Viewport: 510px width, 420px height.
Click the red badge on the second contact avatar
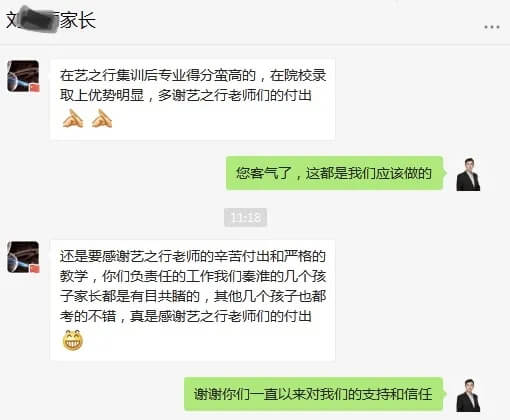(x=35, y=269)
